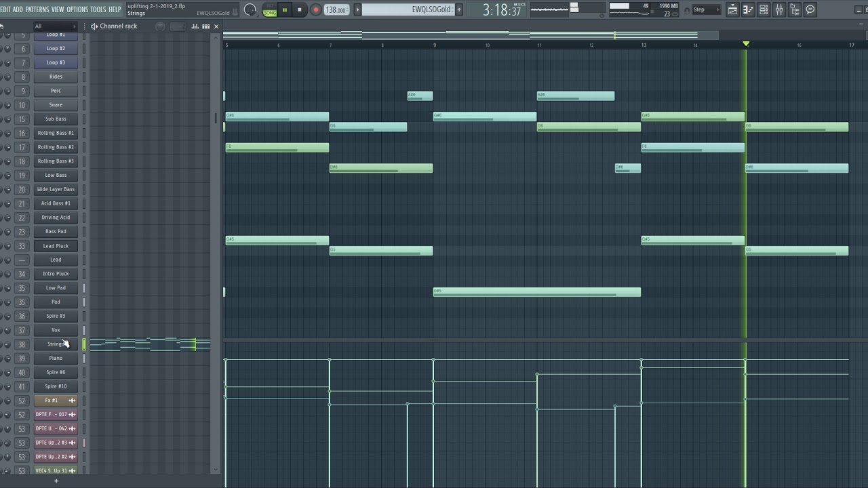
Task: Click the playhead marker in the timeline
Action: point(746,44)
